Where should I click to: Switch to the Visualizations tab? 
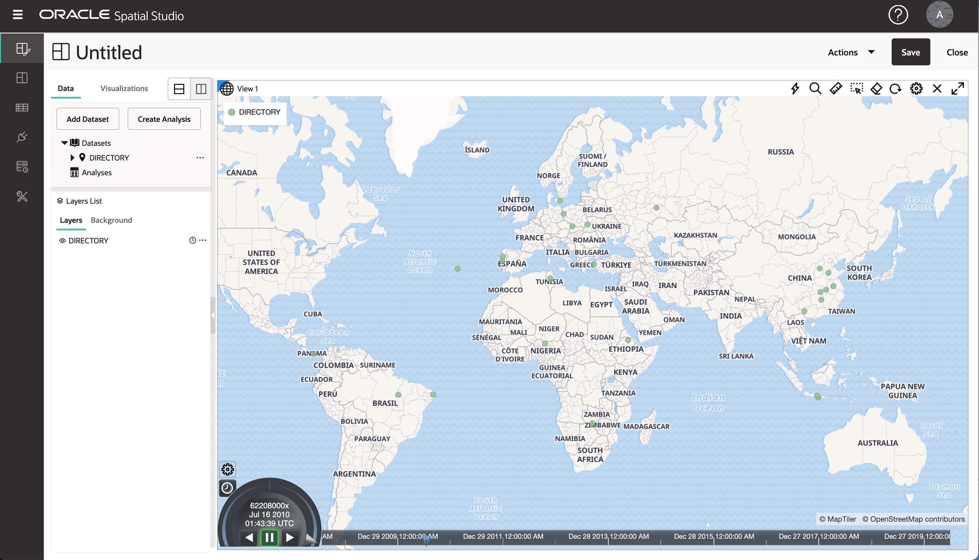point(124,88)
